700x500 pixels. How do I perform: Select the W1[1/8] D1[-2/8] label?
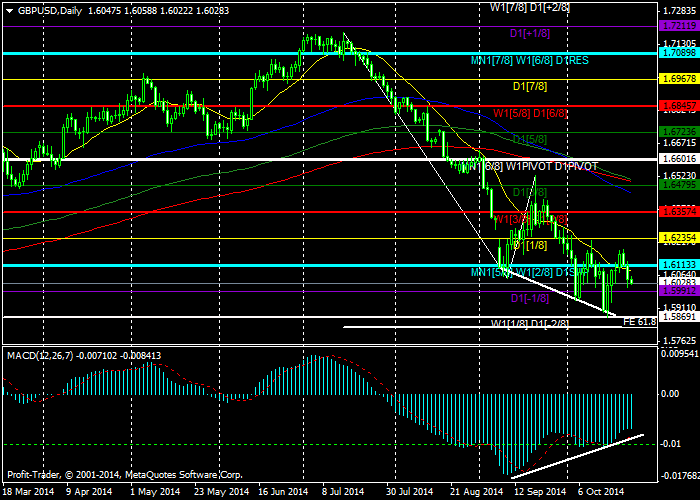coord(530,323)
